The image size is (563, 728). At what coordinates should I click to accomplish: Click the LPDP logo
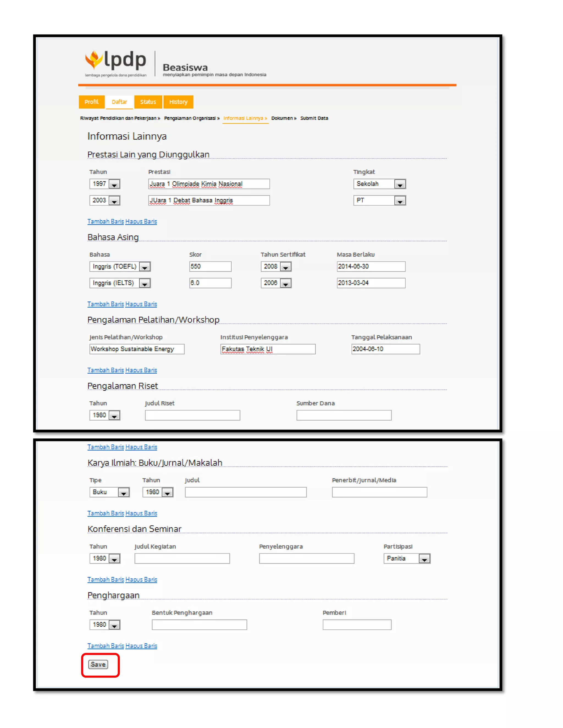click(x=115, y=62)
